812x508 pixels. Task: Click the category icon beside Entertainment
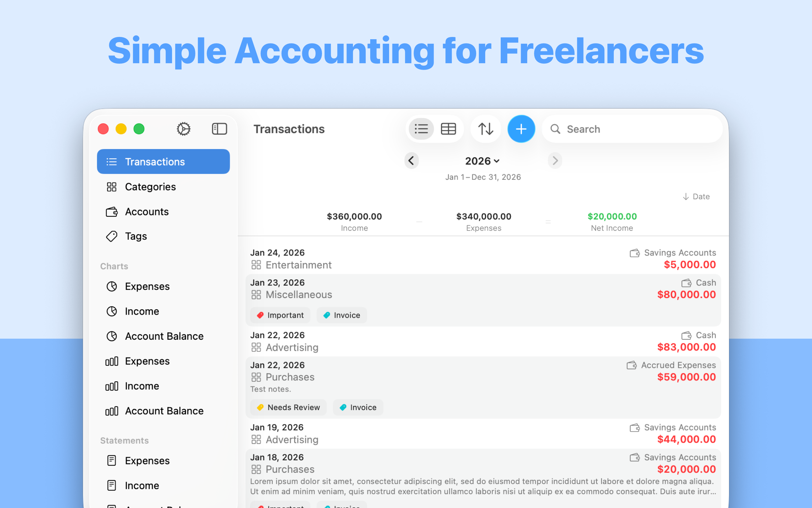tap(256, 265)
